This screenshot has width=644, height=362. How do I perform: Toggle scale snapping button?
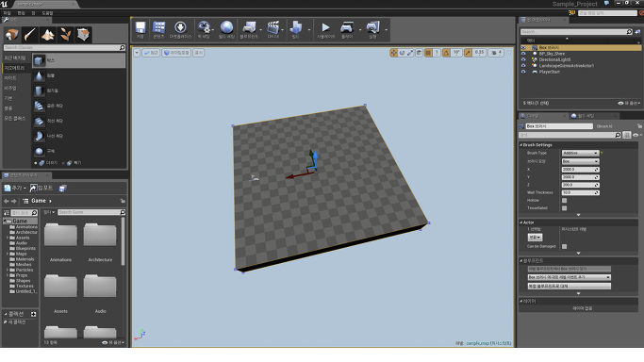click(468, 53)
